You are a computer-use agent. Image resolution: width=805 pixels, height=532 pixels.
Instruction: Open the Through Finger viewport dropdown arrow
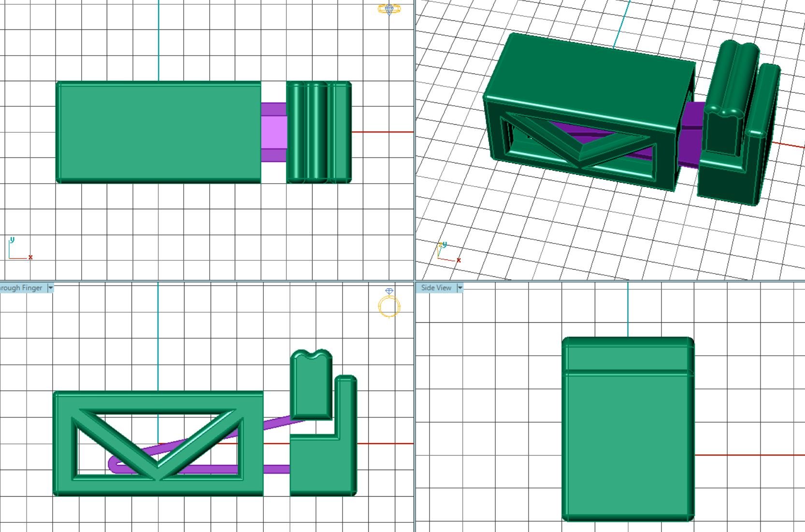pos(50,288)
